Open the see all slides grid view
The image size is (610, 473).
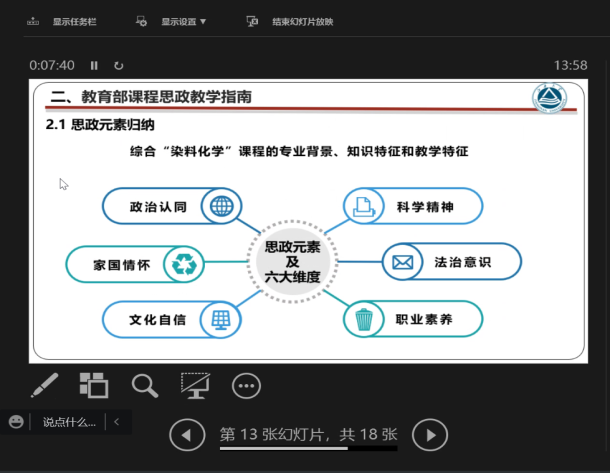click(94, 385)
